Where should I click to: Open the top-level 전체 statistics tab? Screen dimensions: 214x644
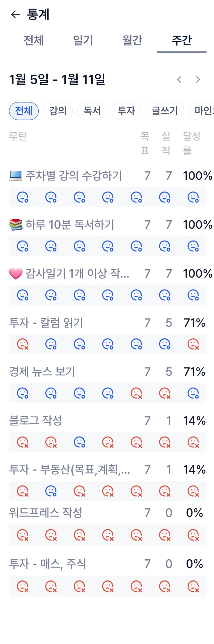click(x=33, y=41)
